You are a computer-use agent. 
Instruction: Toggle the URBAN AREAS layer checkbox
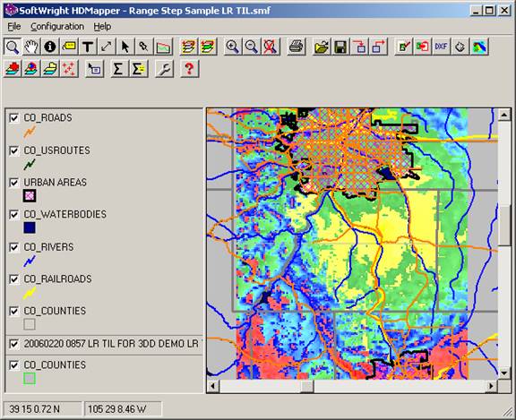click(x=13, y=183)
